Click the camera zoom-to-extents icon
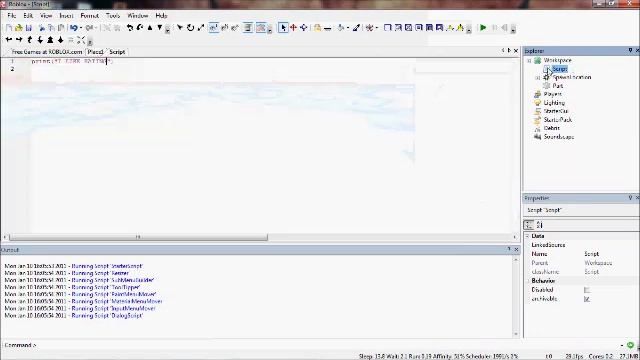This screenshot has width=640, height=360. tap(81, 40)
